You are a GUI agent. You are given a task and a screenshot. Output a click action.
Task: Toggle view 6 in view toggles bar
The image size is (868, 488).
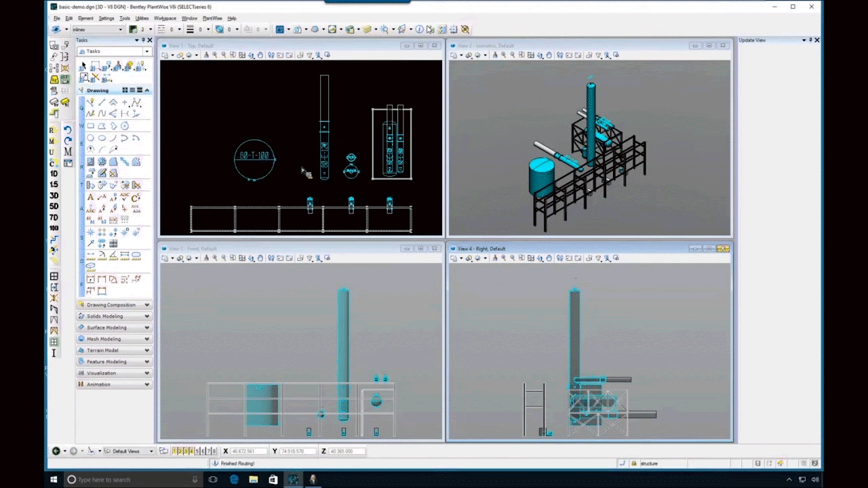203,451
